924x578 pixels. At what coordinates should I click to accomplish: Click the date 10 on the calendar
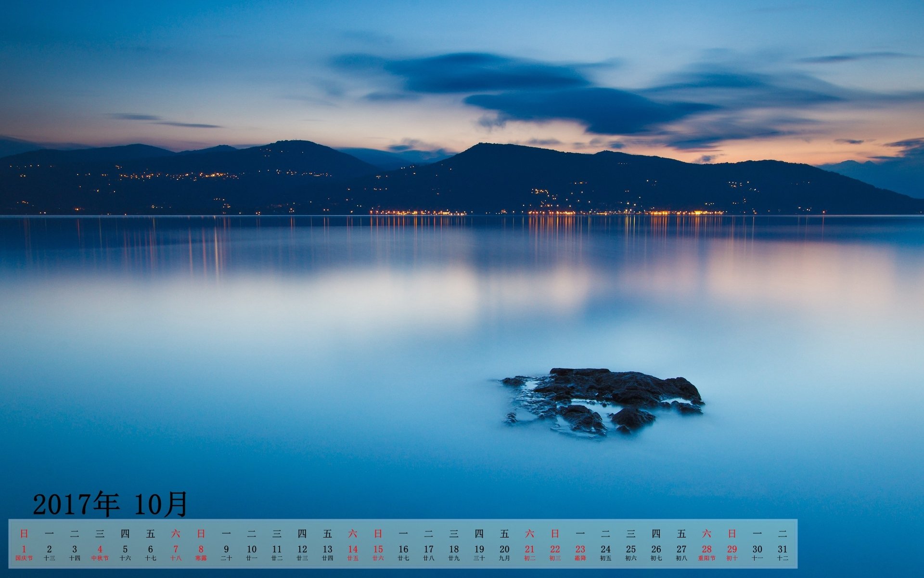(x=251, y=550)
